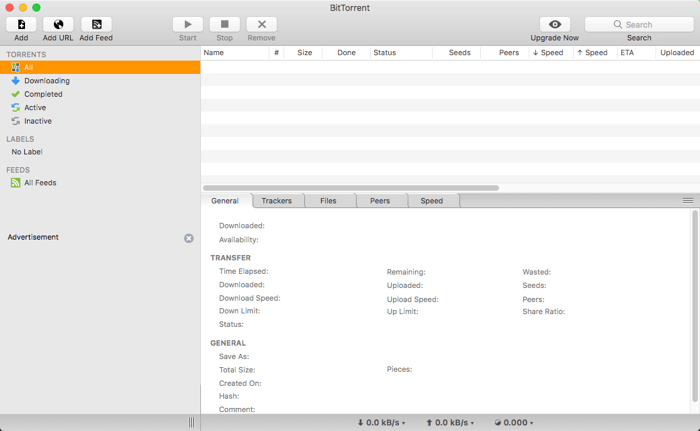The image size is (700, 431).
Task: Open the Add URL dialog
Action: tap(58, 24)
